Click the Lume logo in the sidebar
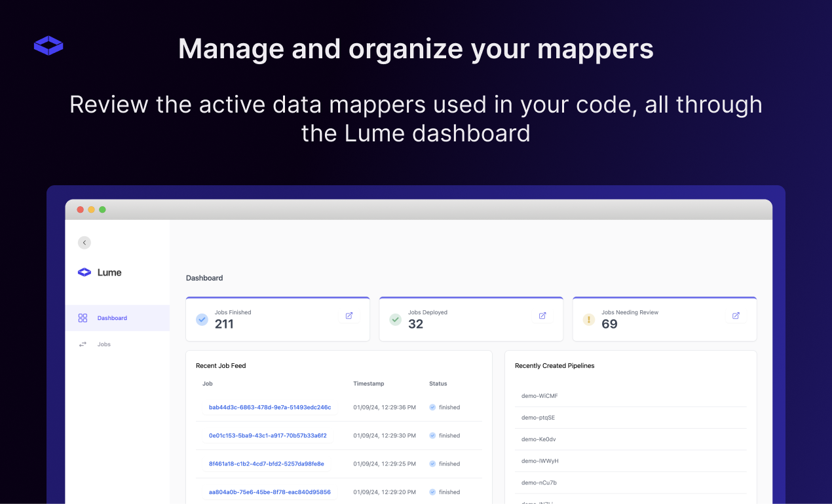Screen dimensions: 832x504 coord(100,272)
